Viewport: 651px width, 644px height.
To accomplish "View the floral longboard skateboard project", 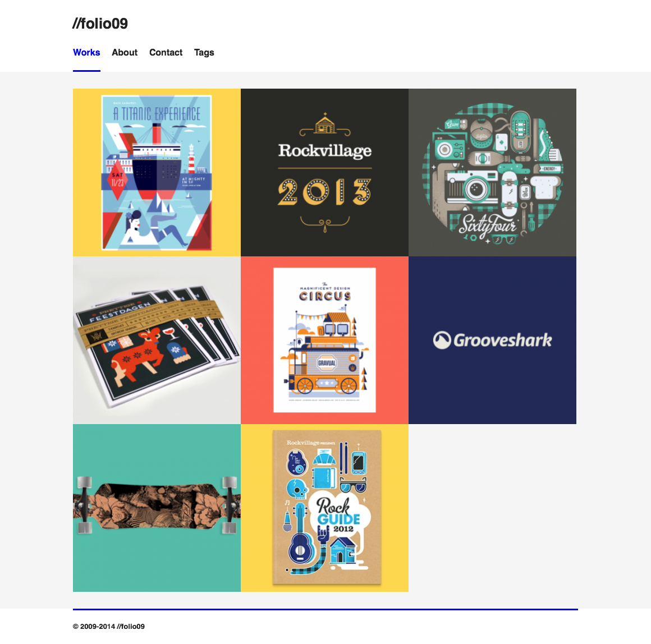I will click(157, 508).
